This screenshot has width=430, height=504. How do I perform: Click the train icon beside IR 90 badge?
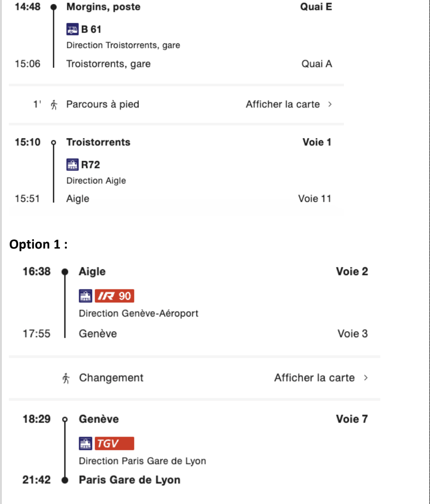86,296
